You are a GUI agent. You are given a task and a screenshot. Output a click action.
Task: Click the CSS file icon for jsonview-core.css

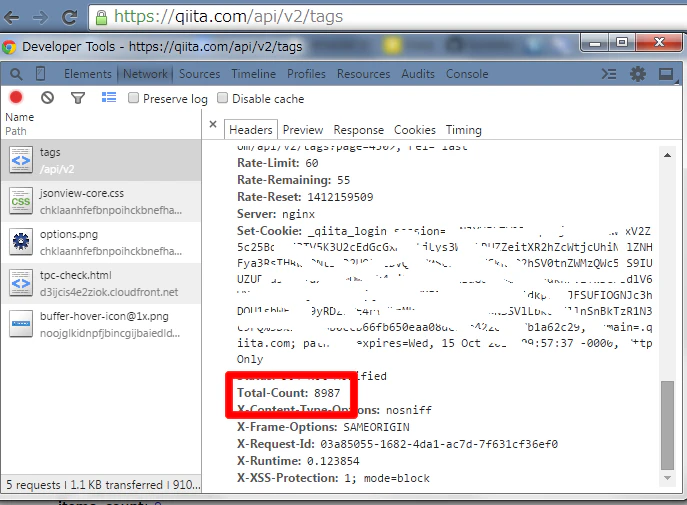(x=21, y=201)
